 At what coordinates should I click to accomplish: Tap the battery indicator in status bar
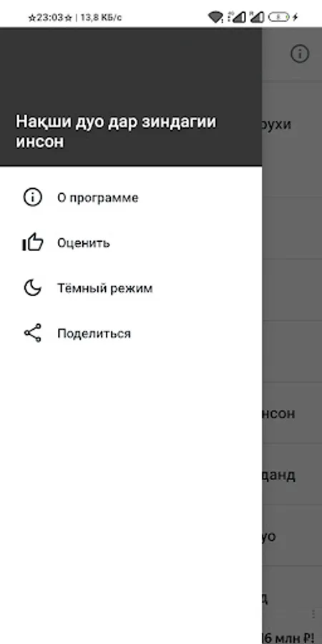click(x=279, y=17)
